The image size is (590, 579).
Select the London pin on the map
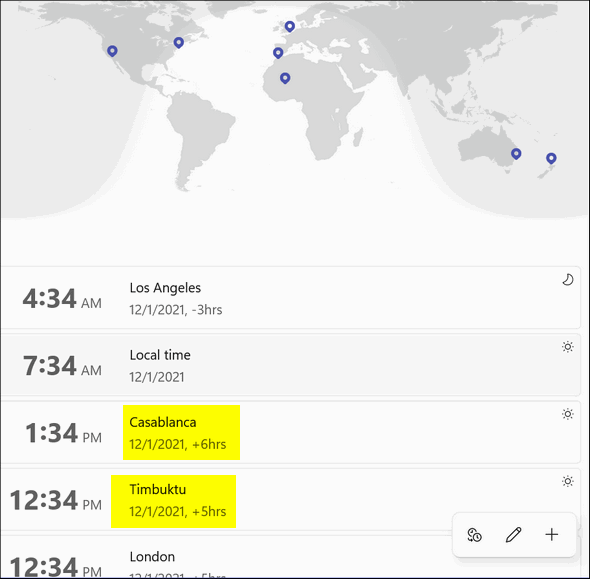(289, 26)
